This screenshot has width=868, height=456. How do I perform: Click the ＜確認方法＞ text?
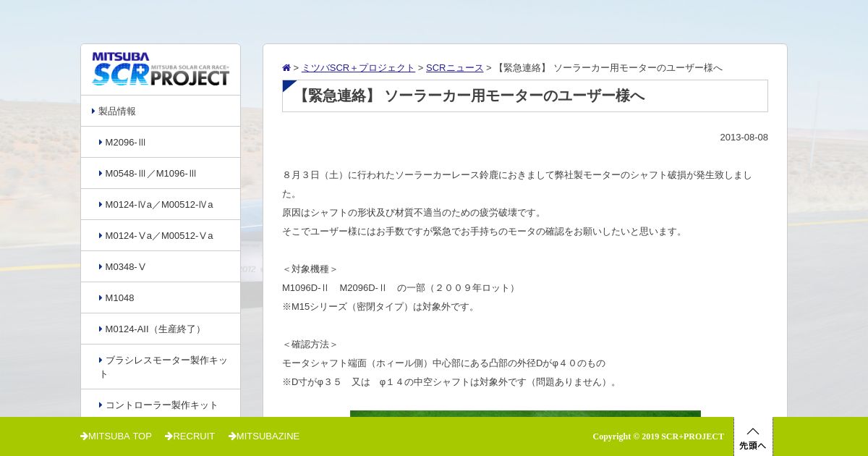tap(310, 345)
